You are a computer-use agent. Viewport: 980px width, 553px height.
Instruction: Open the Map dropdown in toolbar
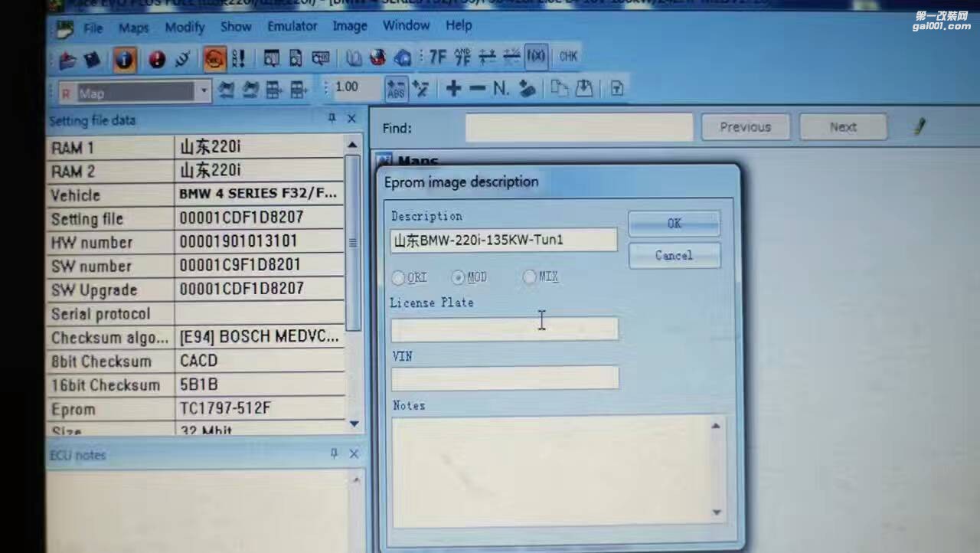pyautogui.click(x=204, y=93)
